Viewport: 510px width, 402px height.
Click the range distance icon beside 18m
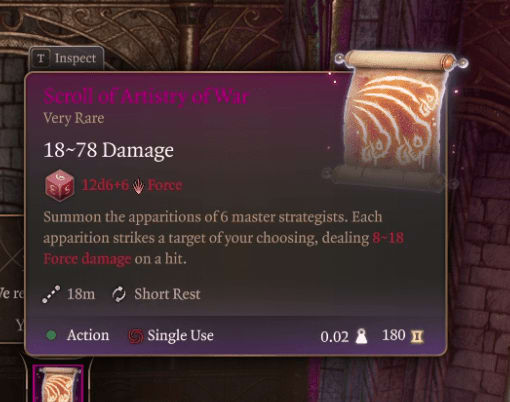click(x=51, y=294)
